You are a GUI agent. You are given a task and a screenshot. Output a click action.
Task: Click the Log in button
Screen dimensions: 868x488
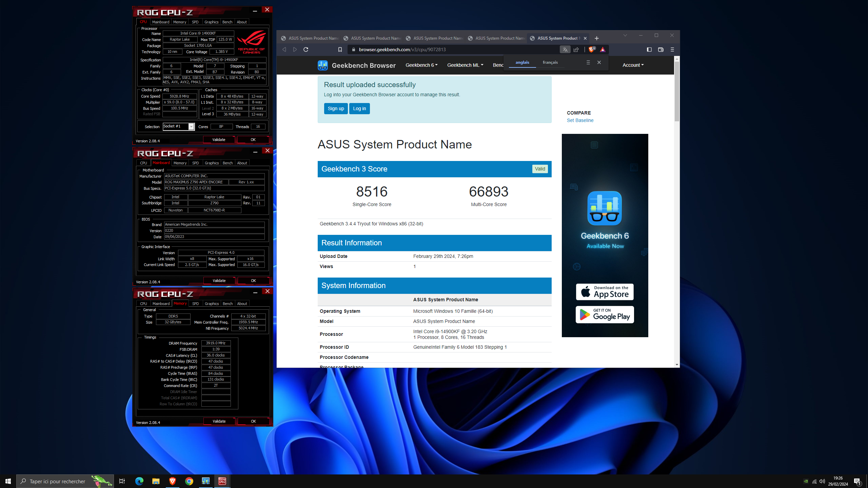pyautogui.click(x=359, y=108)
